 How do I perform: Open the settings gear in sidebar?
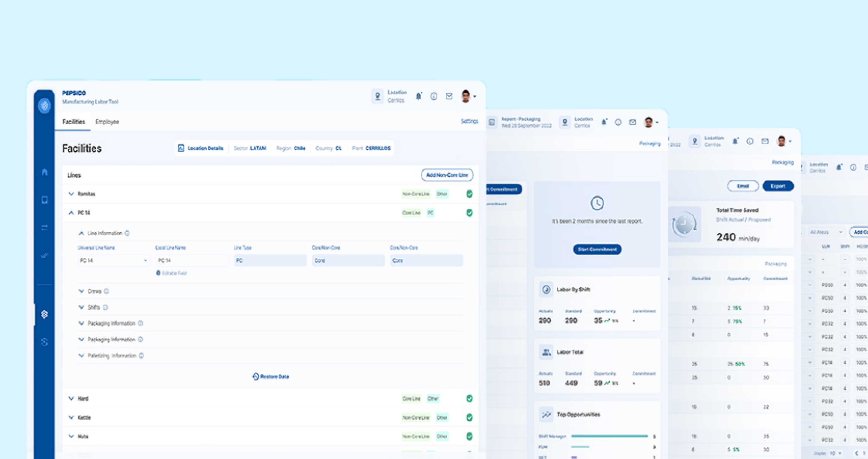44,314
